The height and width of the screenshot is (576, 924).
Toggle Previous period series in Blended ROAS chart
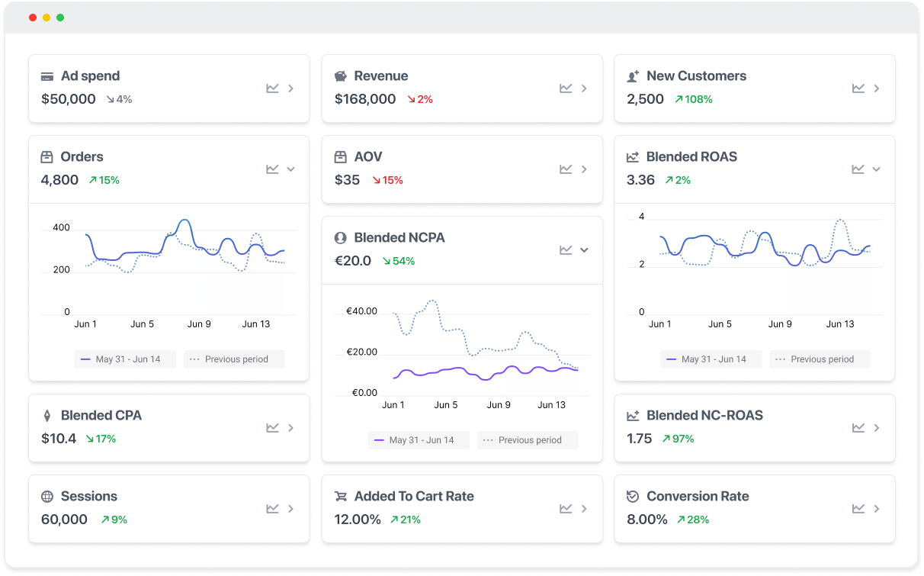[x=820, y=359]
